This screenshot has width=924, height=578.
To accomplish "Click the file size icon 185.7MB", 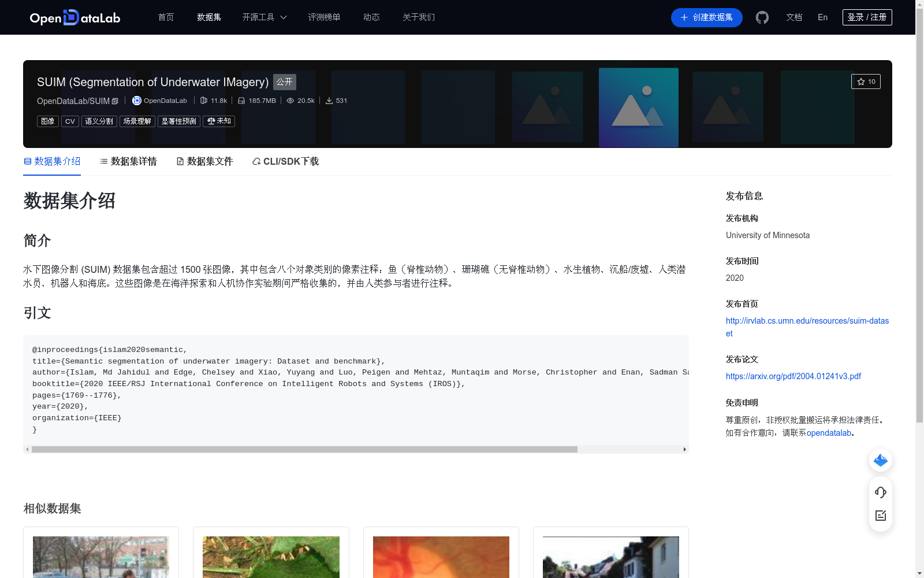I will 241,101.
